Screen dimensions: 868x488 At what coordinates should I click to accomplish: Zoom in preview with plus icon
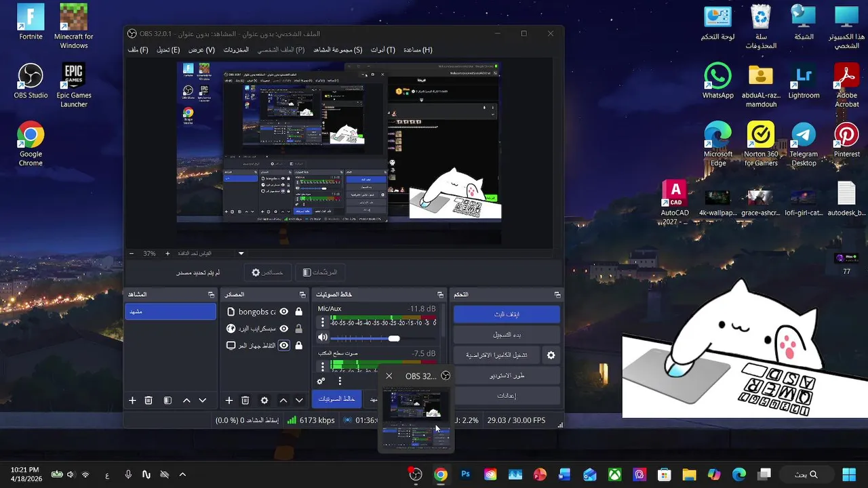point(167,253)
